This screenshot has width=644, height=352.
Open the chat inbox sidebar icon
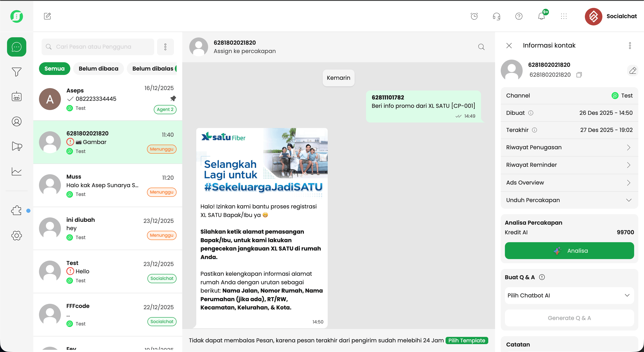16,47
